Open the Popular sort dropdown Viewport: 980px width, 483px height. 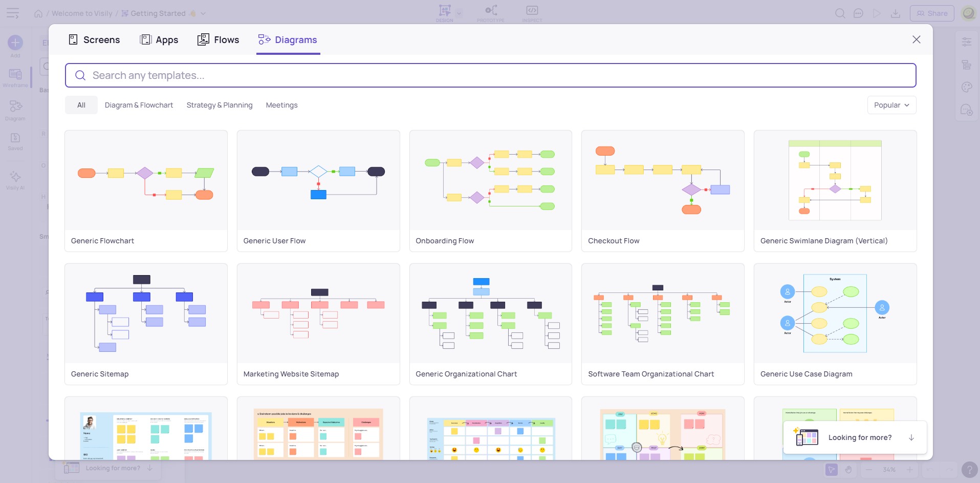coord(891,105)
